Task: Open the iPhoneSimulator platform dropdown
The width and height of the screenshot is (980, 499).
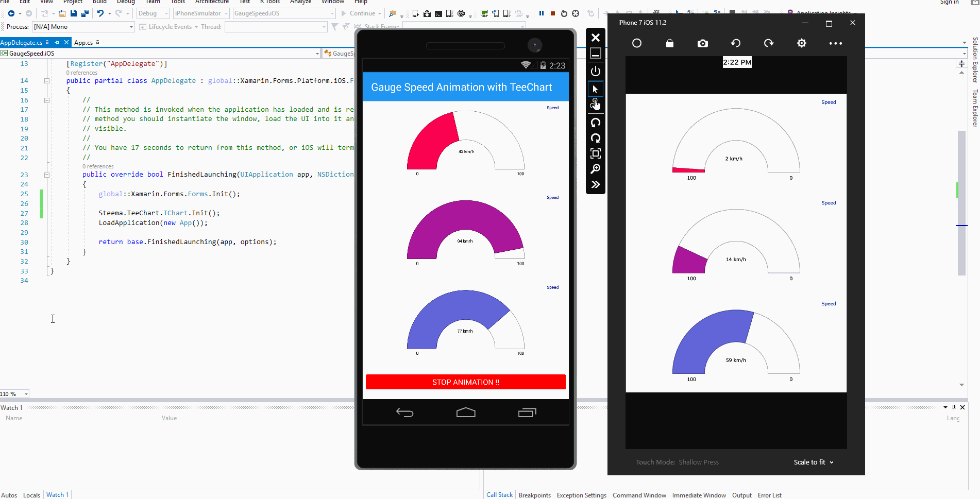Action: click(x=201, y=13)
